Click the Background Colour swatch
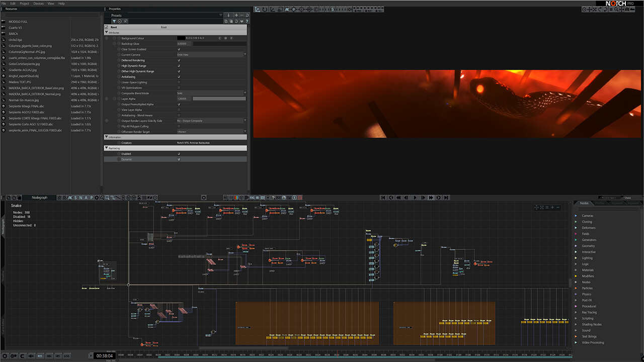Screen dimensions: 644x362 click(x=181, y=38)
